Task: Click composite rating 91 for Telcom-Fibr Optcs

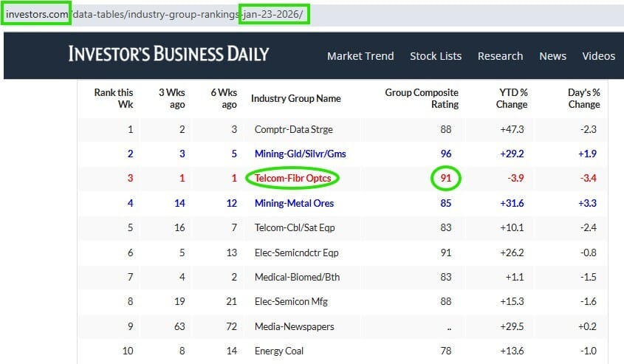Action: (446, 178)
